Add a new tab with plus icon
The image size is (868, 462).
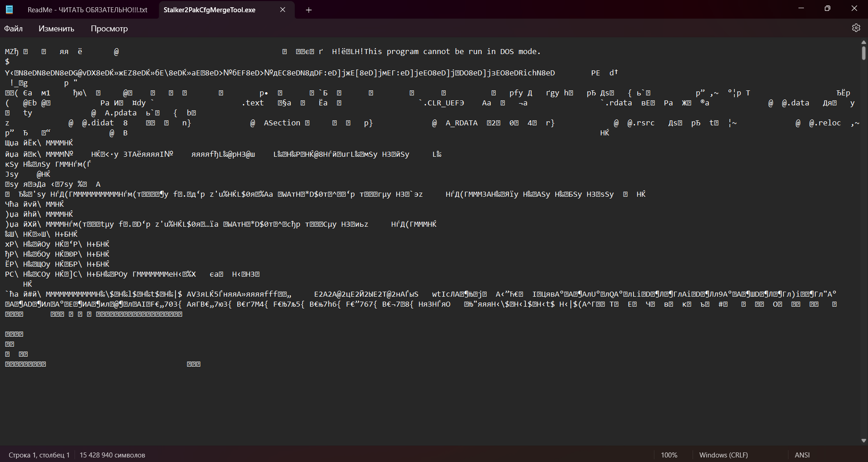[309, 10]
